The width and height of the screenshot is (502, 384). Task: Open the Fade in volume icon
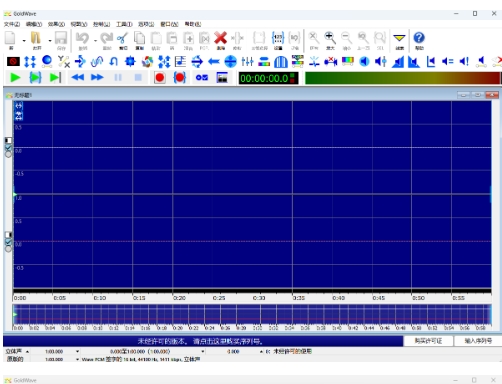[x=398, y=61]
